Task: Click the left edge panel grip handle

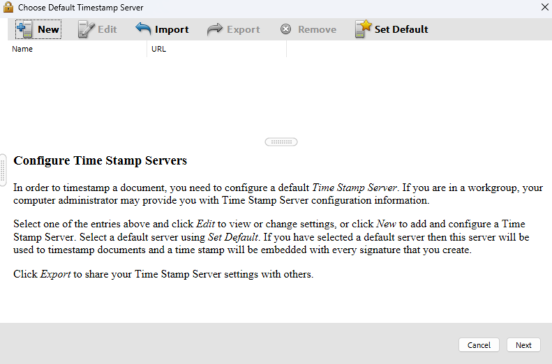Action: pos(3,170)
